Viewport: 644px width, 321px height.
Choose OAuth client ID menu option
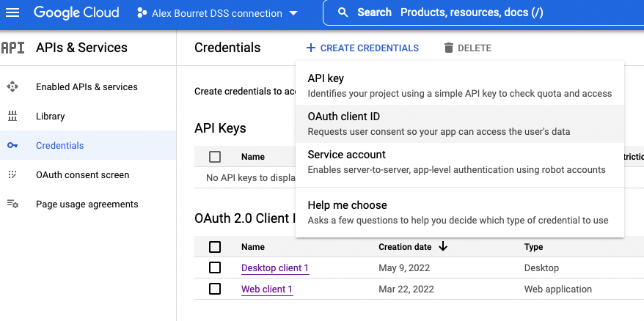click(460, 124)
